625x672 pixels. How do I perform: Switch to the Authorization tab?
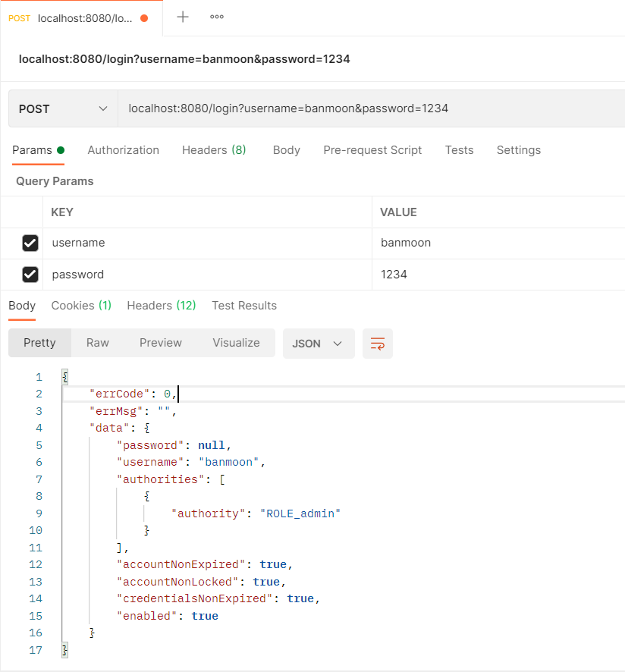pyautogui.click(x=123, y=150)
